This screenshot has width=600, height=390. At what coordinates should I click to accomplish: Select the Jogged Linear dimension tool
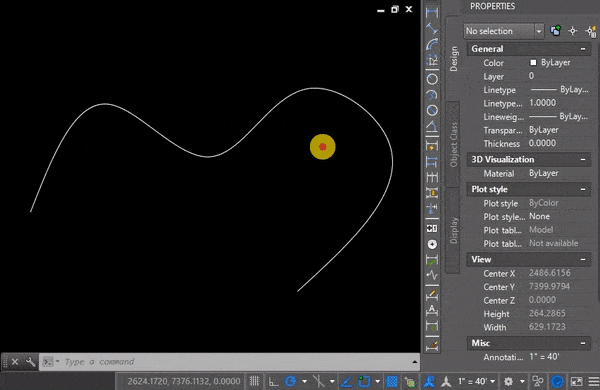click(432, 275)
